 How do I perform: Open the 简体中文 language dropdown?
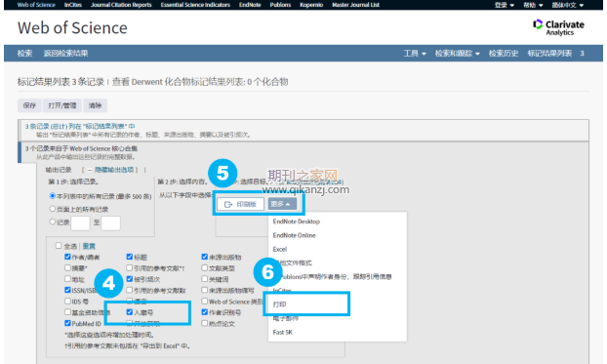568,5
